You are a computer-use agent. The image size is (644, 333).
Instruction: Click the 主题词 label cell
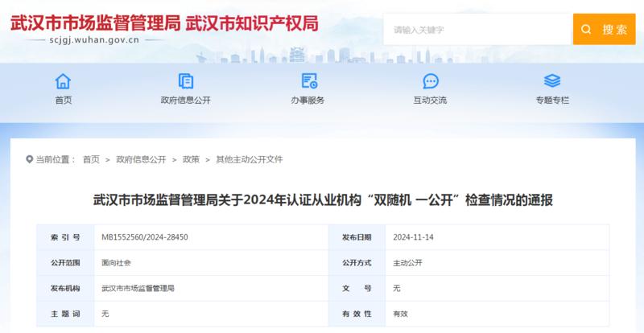click(65, 314)
